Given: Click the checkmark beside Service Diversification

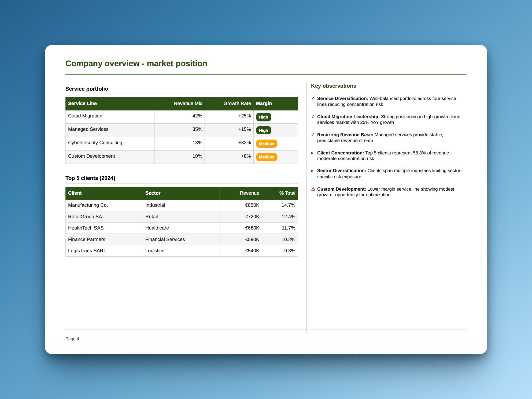Looking at the screenshot, I should point(313,98).
